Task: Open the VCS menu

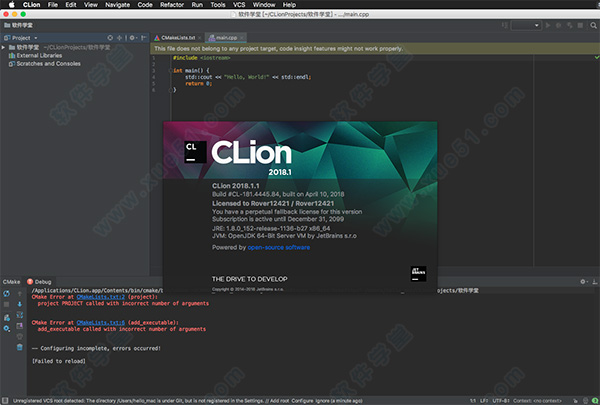Action: tap(239, 5)
